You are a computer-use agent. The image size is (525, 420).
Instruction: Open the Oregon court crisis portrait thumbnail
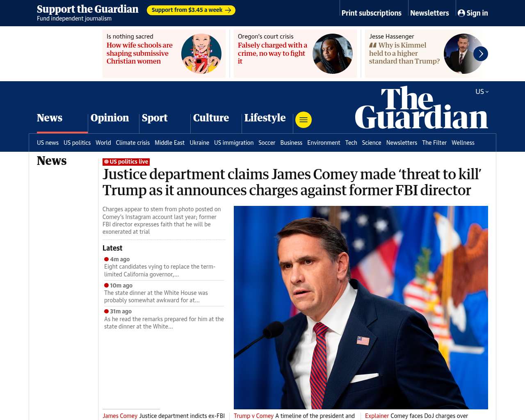[x=333, y=54]
